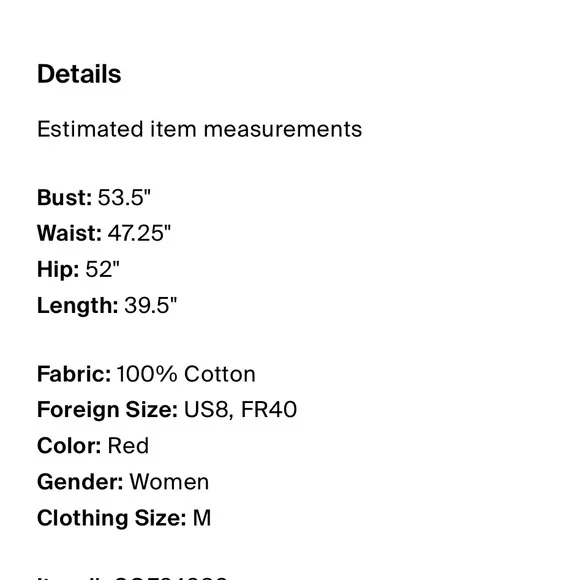Click the Waist label
The height and width of the screenshot is (580, 580).
[70, 233]
